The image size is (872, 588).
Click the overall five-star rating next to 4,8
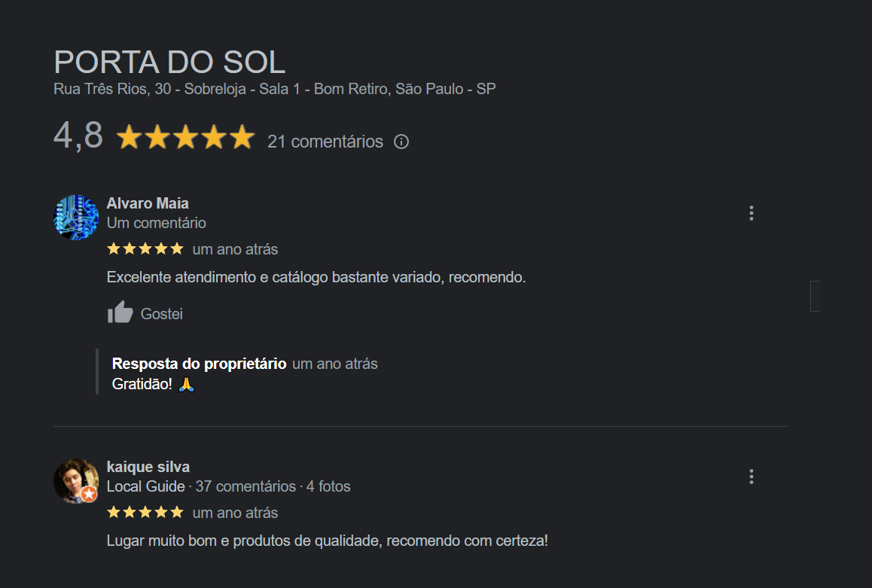tap(185, 138)
